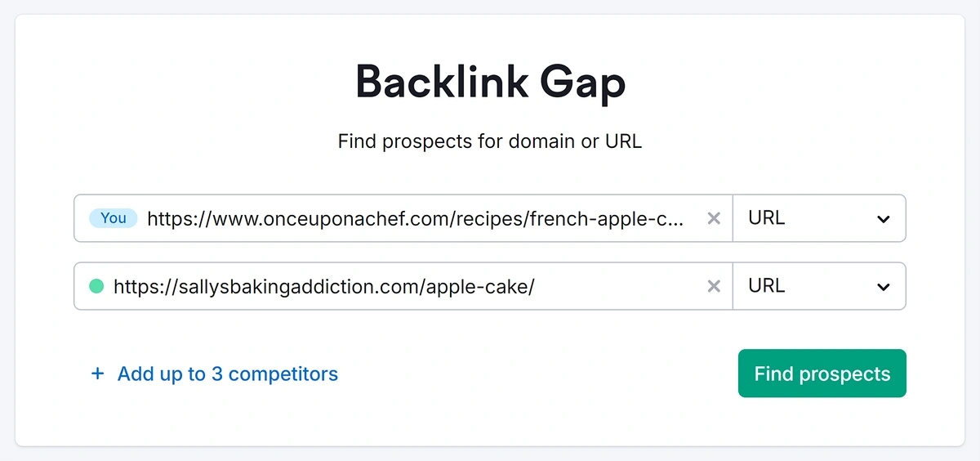Clear the sallysbakingaddiction URL with its X icon
The width and height of the screenshot is (980, 461).
(x=714, y=286)
